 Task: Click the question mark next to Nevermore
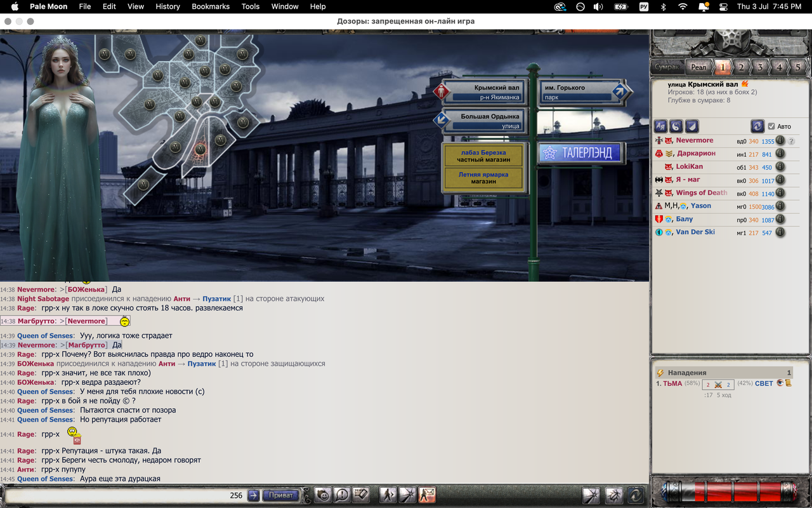(791, 141)
